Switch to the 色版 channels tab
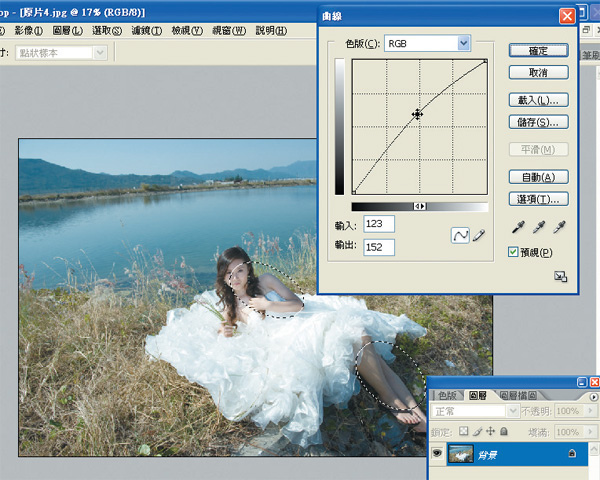Viewport: 600px width, 480px height. [447, 395]
